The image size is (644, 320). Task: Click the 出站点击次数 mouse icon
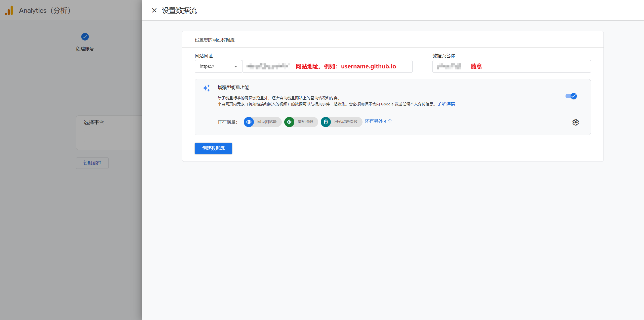click(326, 122)
